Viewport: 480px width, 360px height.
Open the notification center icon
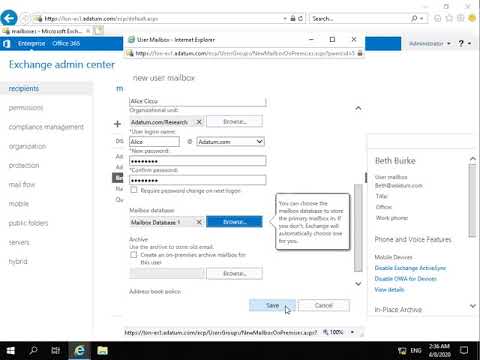coord(464,351)
